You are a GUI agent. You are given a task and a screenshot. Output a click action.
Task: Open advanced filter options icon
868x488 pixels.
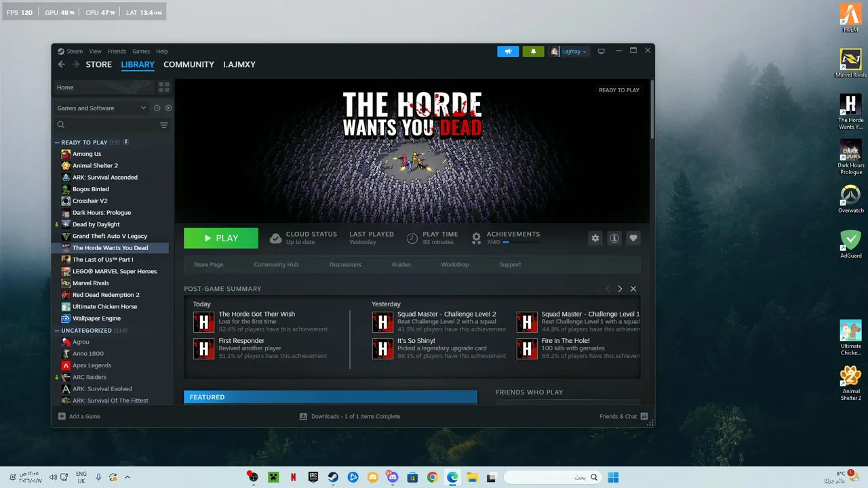[x=163, y=125]
